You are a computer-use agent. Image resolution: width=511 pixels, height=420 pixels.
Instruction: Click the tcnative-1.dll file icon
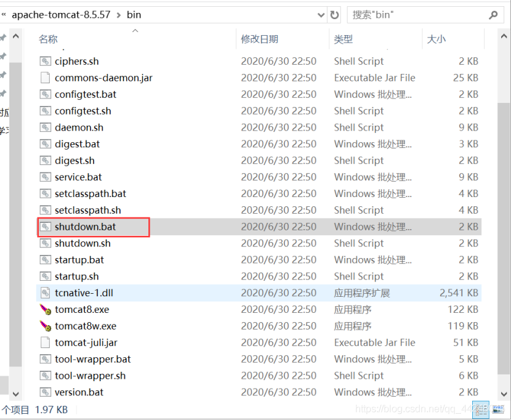(46, 293)
